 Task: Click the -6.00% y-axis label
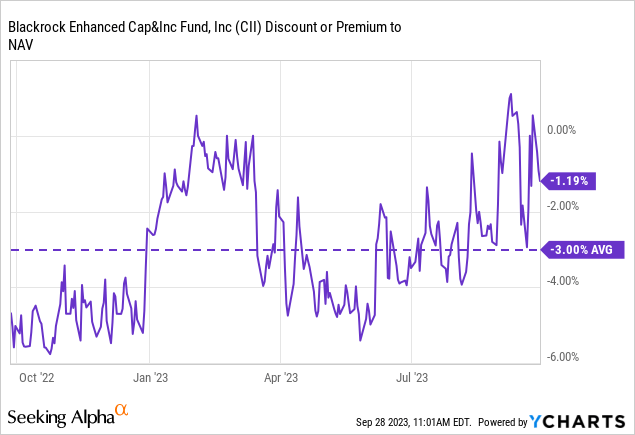point(564,357)
